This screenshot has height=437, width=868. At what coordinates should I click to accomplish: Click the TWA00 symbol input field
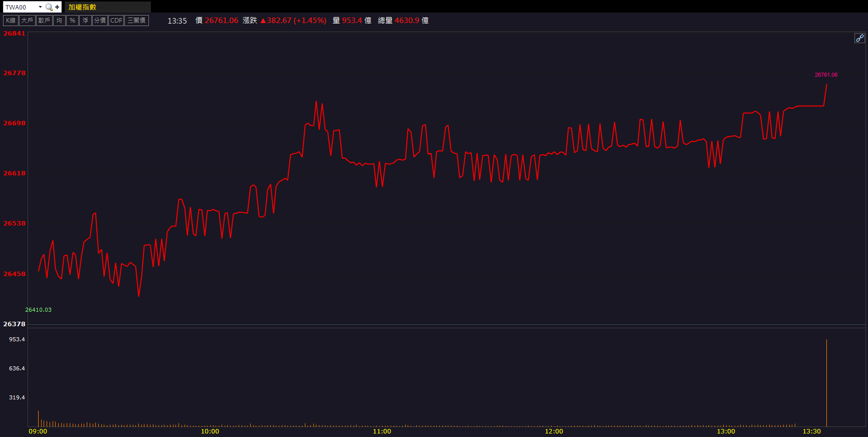(x=20, y=7)
